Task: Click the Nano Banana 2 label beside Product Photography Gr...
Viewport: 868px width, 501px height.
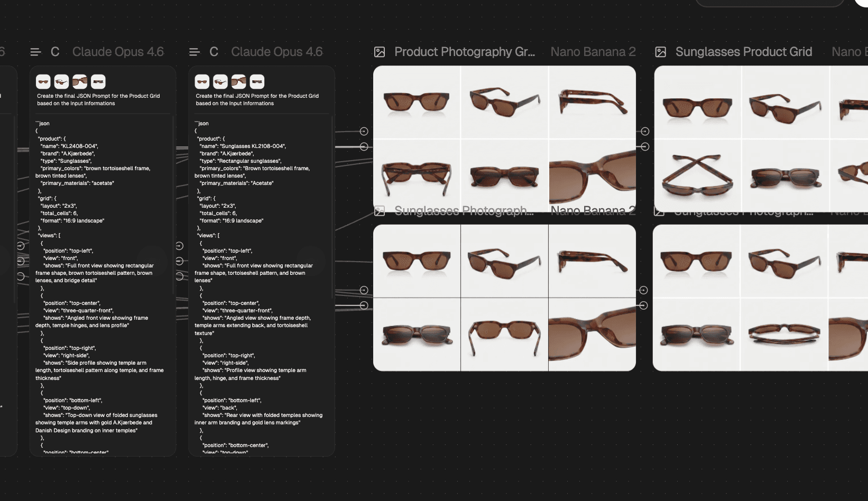Action: tap(593, 52)
